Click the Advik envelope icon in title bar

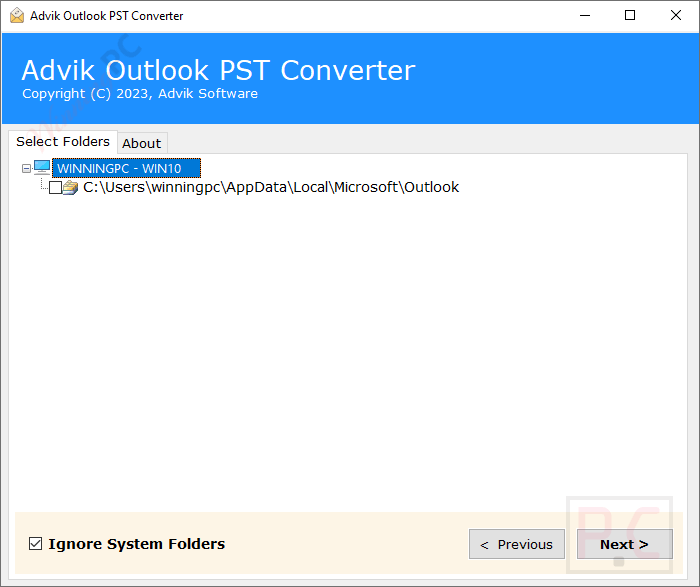17,16
